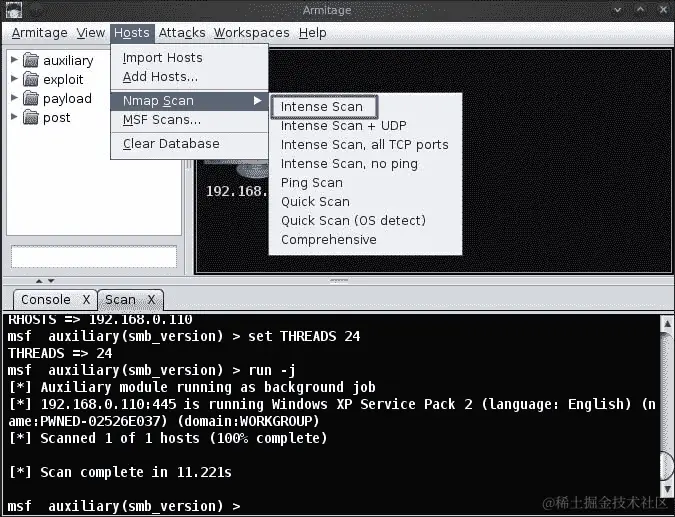Click the Armitage window icon in title bar

point(13,10)
